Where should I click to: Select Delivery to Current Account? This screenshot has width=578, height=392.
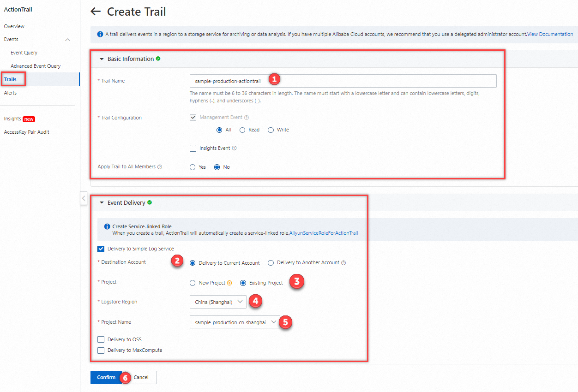(193, 263)
